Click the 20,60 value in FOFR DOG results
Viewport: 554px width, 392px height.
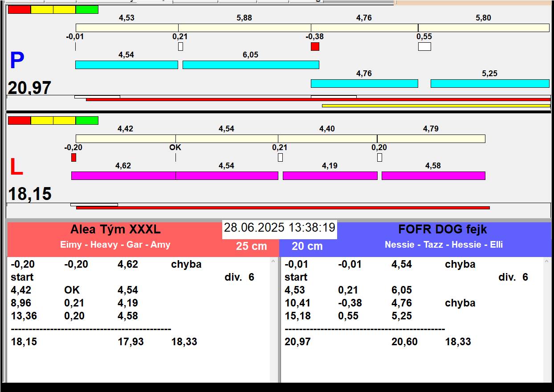(x=404, y=342)
